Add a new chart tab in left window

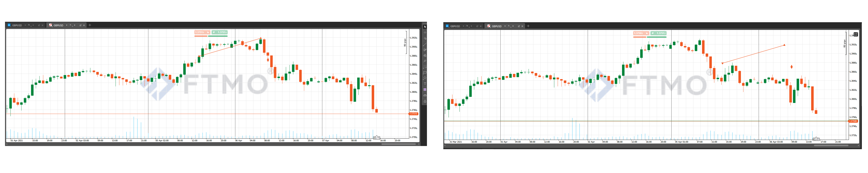90,25
